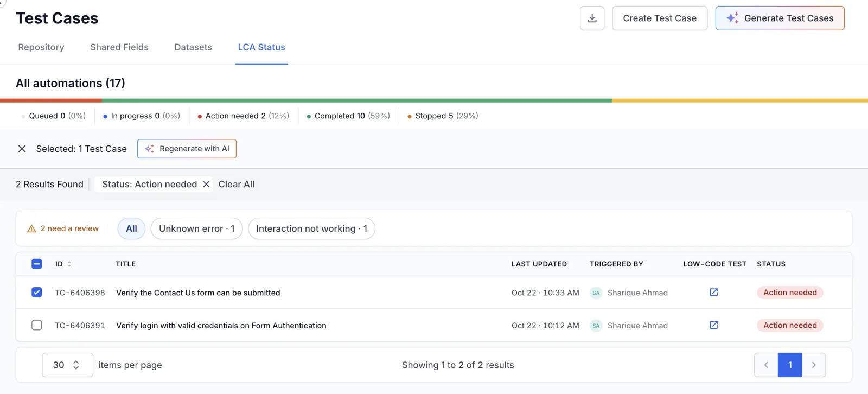Image resolution: width=868 pixels, height=394 pixels.
Task: Select the All review filter chip
Action: 131,229
